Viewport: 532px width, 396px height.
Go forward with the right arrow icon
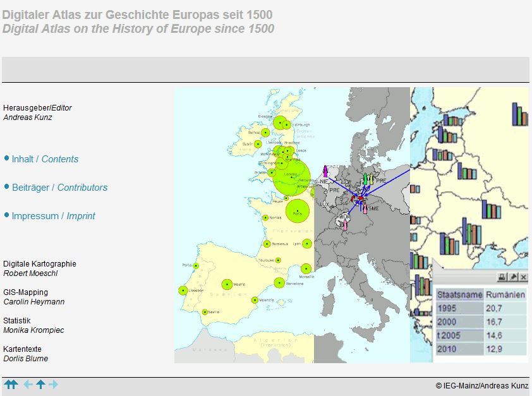(53, 385)
